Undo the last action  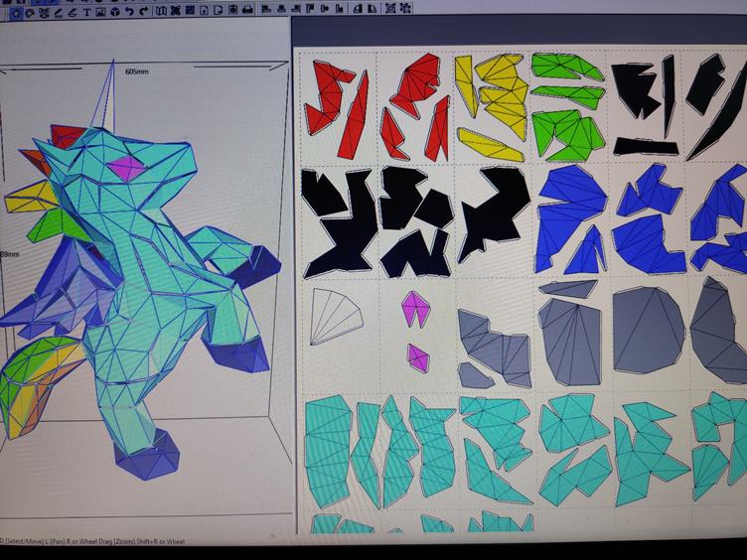click(129, 12)
